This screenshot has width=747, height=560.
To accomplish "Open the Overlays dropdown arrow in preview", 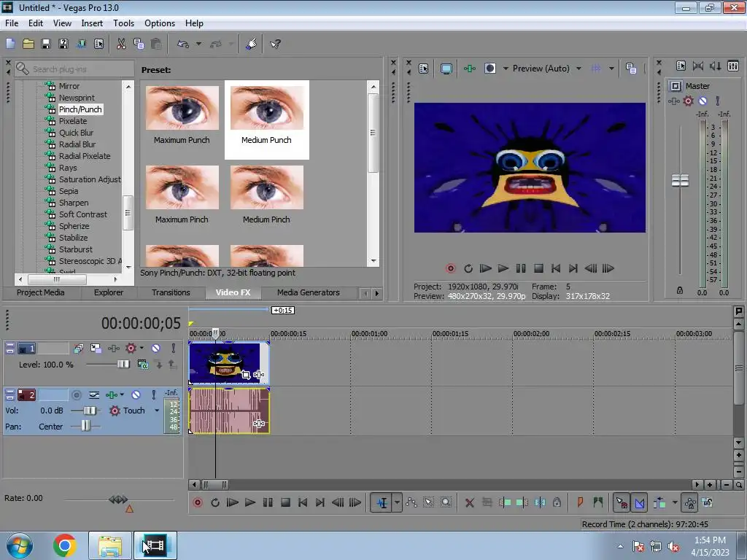I will 612,69.
